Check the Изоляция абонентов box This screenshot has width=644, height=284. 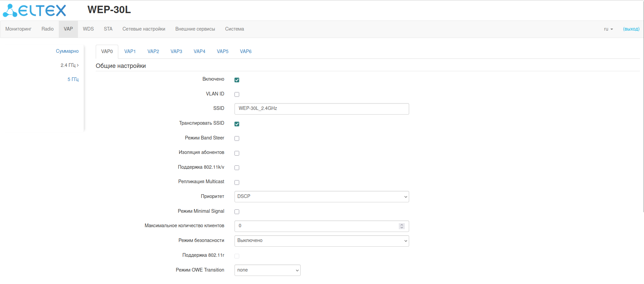click(237, 153)
